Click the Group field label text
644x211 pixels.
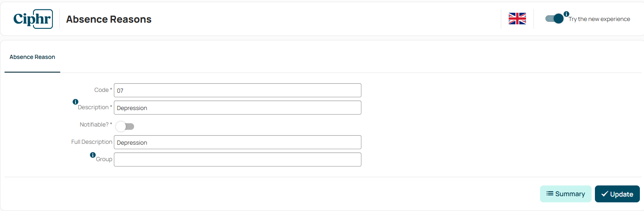(x=104, y=159)
